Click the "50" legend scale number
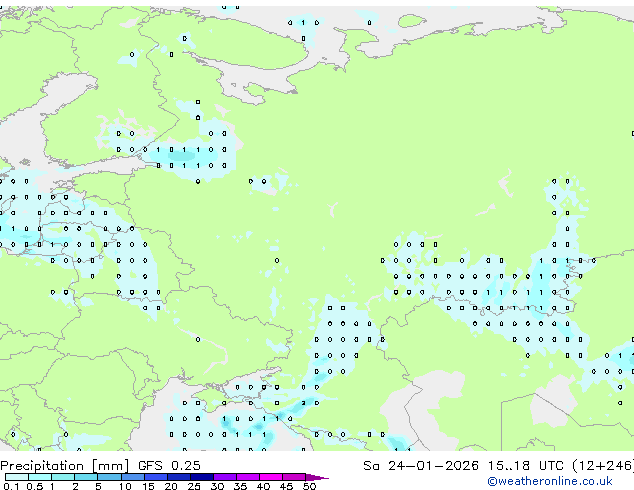The image size is (634, 490). click(309, 486)
